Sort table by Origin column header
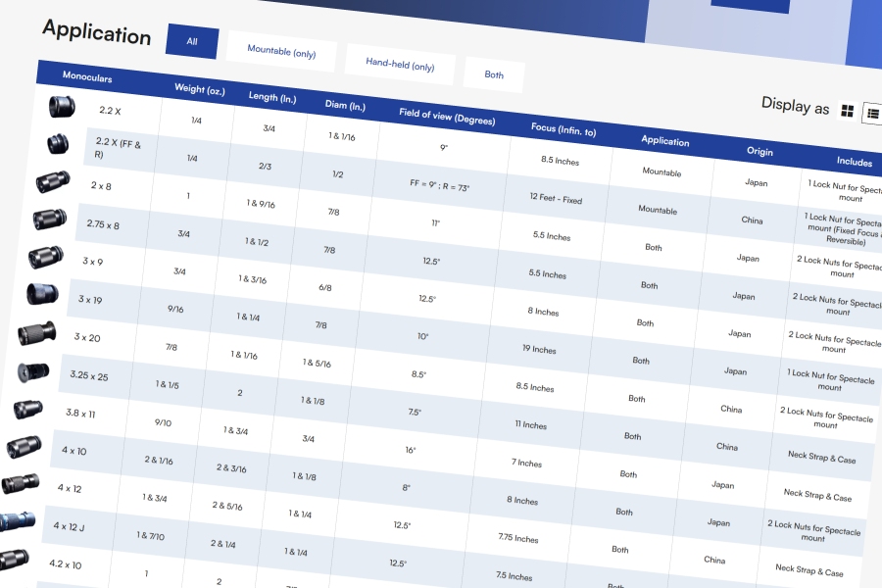Viewport: 882px width, 588px height. 759,152
